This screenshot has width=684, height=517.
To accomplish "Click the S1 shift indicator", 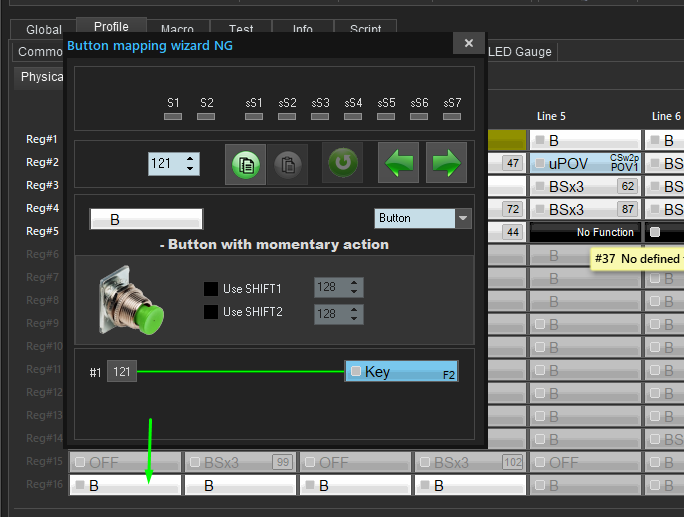I will point(174,116).
